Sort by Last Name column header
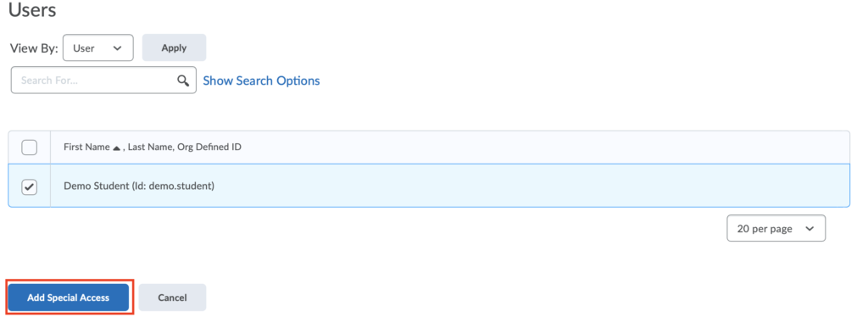Screen dimensions: 868x323 (149, 148)
